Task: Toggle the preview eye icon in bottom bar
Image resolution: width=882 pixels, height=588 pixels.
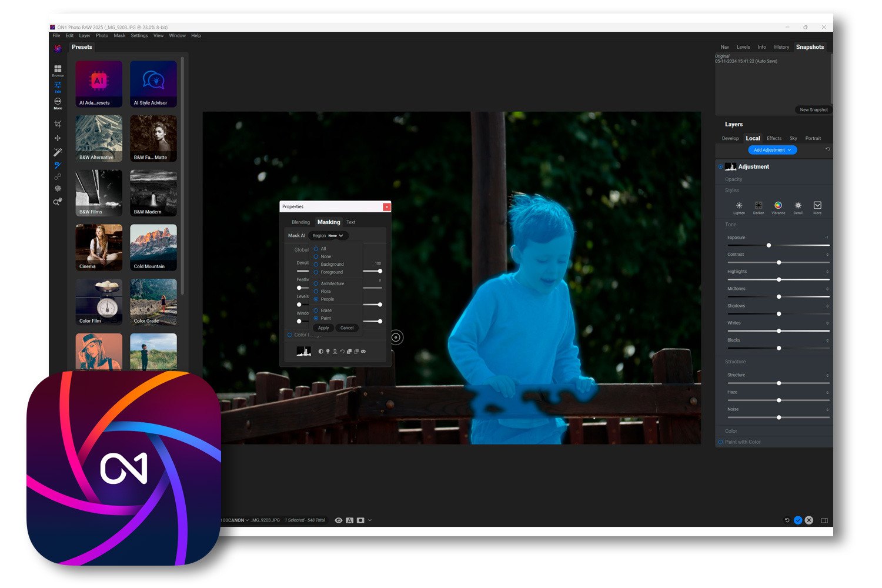Action: click(339, 520)
